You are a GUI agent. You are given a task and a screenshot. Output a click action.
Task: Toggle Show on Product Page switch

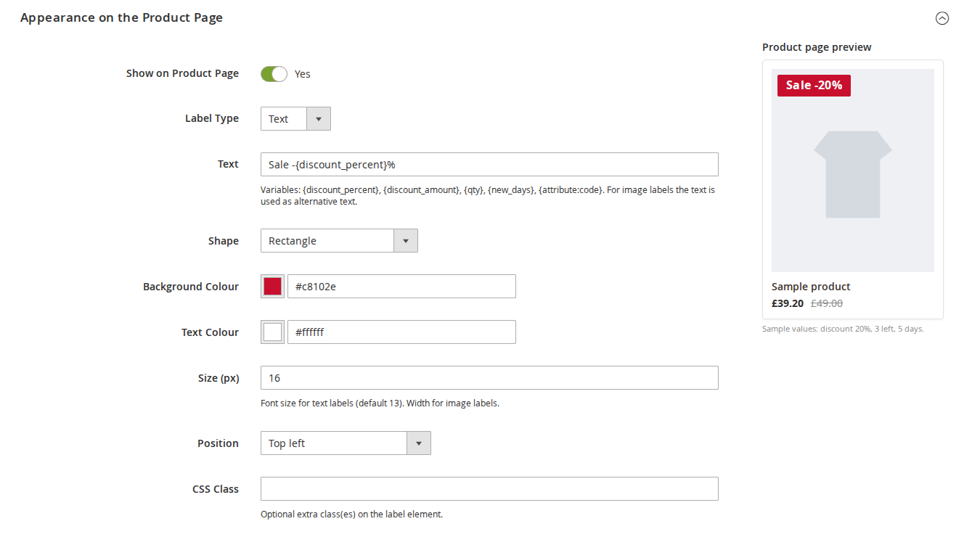click(274, 73)
